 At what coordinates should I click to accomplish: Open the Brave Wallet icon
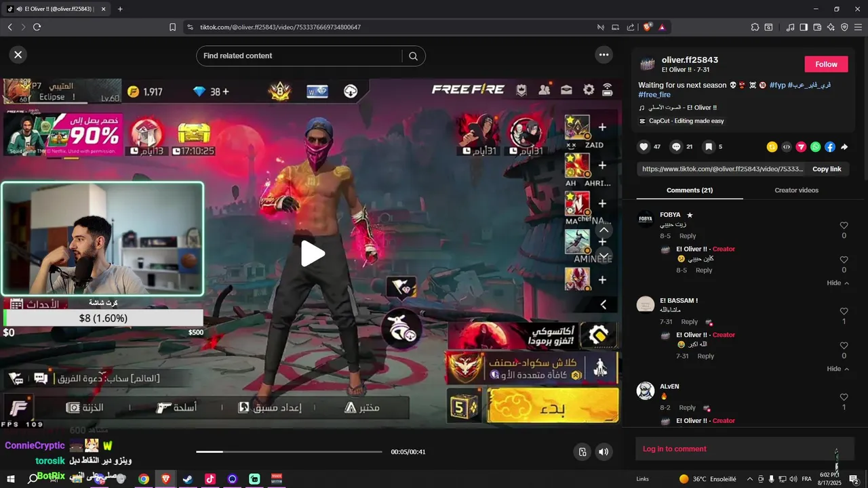[x=817, y=27]
